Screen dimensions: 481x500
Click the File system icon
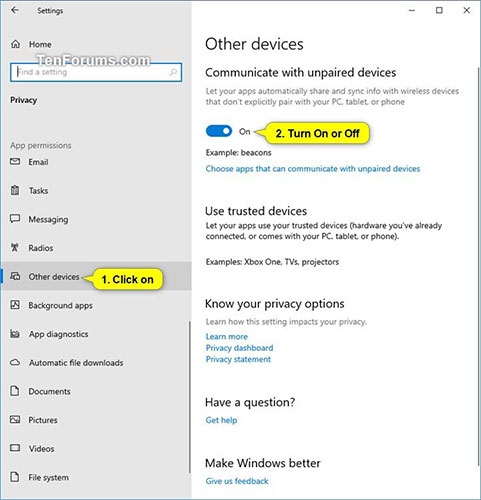tap(15, 477)
